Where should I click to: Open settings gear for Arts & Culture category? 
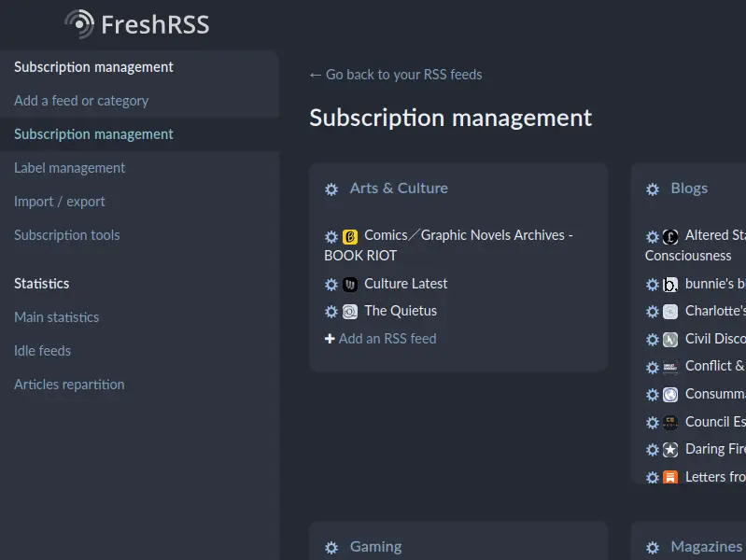(x=331, y=189)
